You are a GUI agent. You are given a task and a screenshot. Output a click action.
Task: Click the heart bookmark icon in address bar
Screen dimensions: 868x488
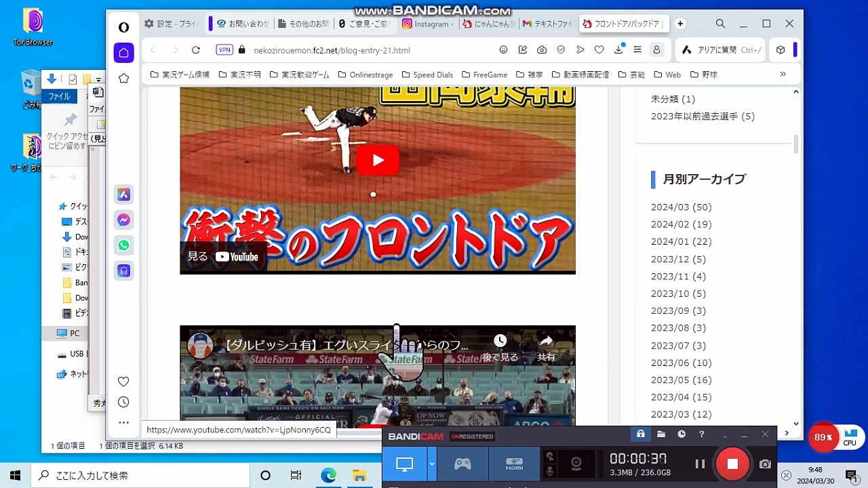[x=599, y=50]
